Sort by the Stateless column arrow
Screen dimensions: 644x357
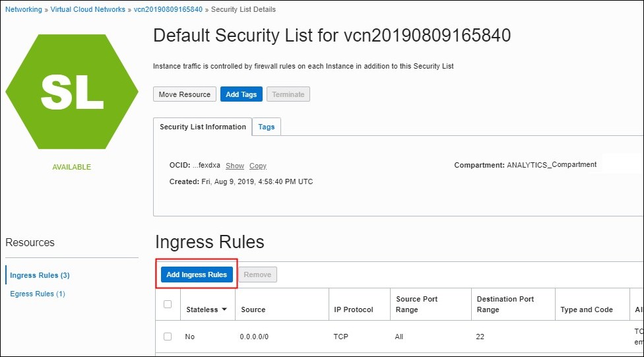tap(224, 309)
